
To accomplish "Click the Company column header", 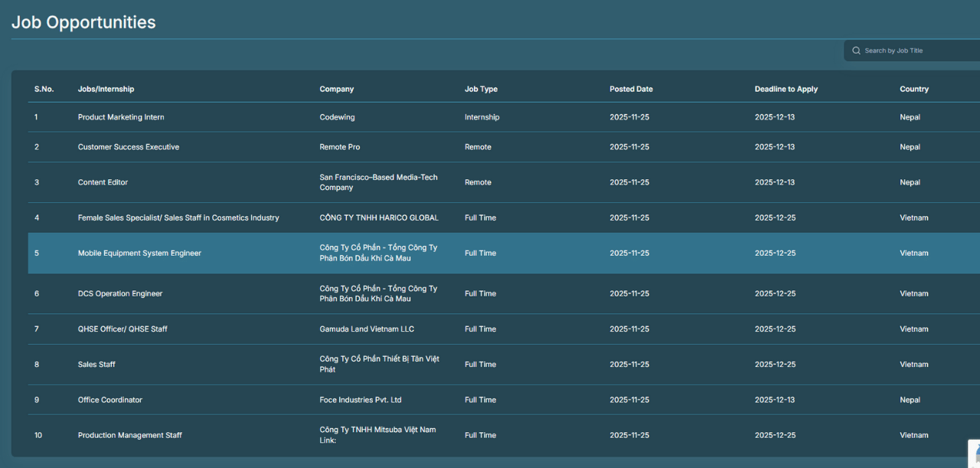I will (x=337, y=89).
